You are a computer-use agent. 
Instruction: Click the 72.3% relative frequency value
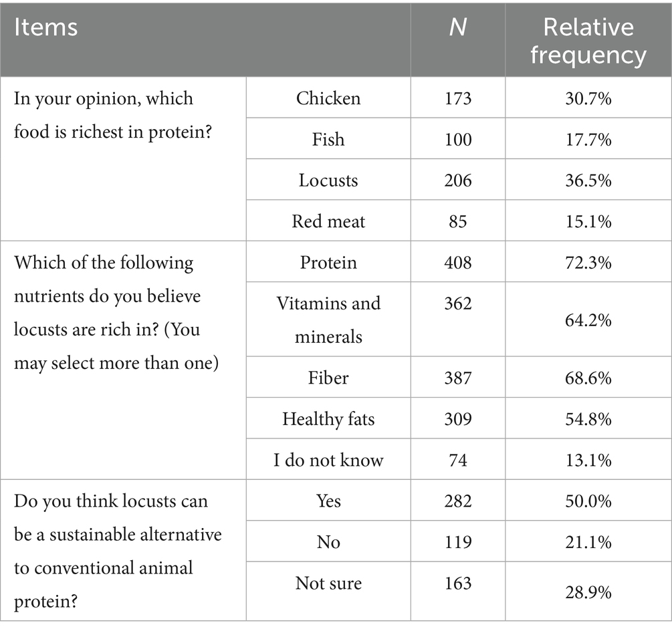coord(588,262)
